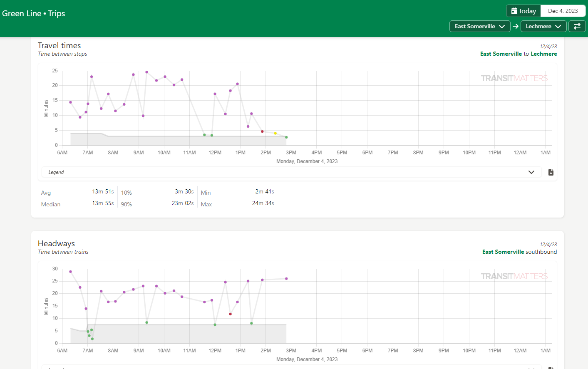This screenshot has height=369, width=588.
Task: Swap origin and destination stations
Action: [x=577, y=26]
